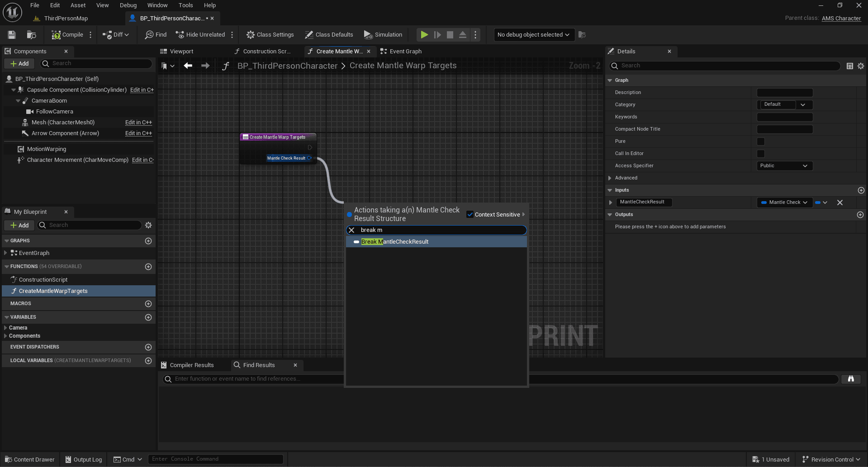The height and width of the screenshot is (467, 868).
Task: Select Break MantleCheckResult action
Action: (394, 242)
